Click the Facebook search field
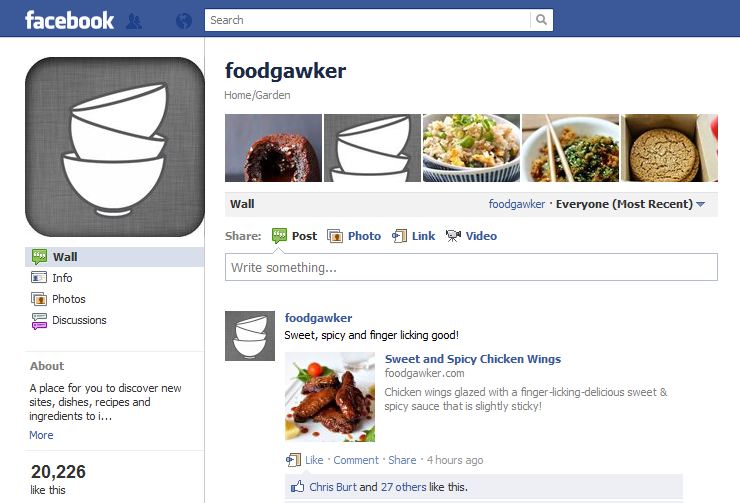This screenshot has width=740, height=503. (x=367, y=20)
